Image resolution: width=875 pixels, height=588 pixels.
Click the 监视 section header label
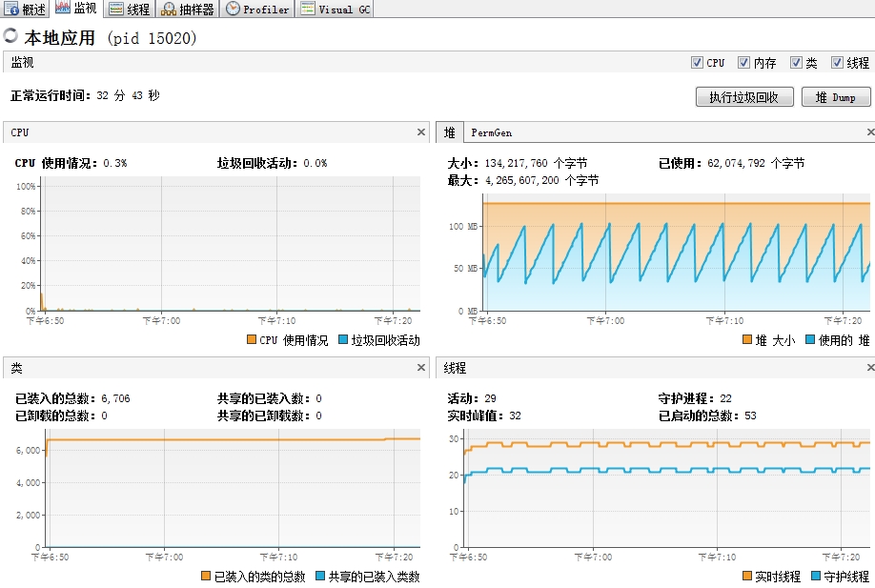(x=22, y=63)
